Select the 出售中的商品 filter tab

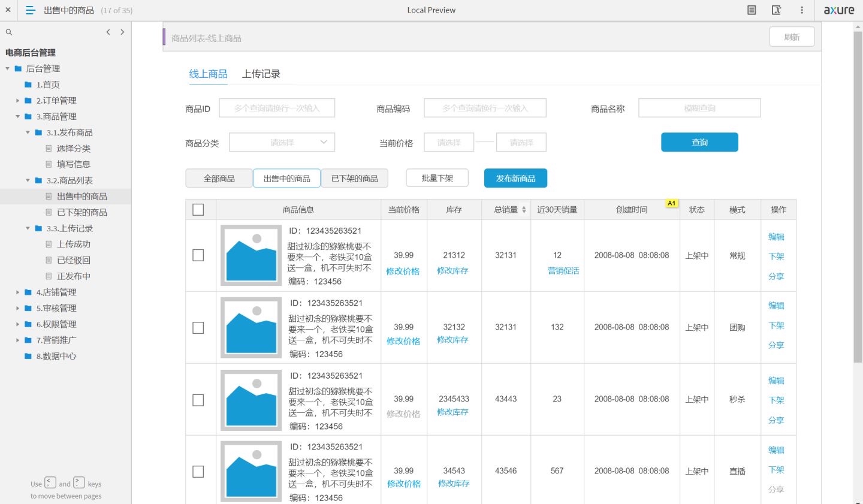click(287, 179)
